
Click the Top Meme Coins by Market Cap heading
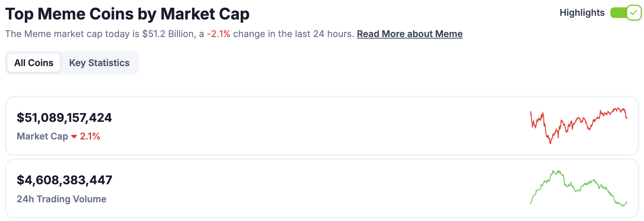click(127, 14)
